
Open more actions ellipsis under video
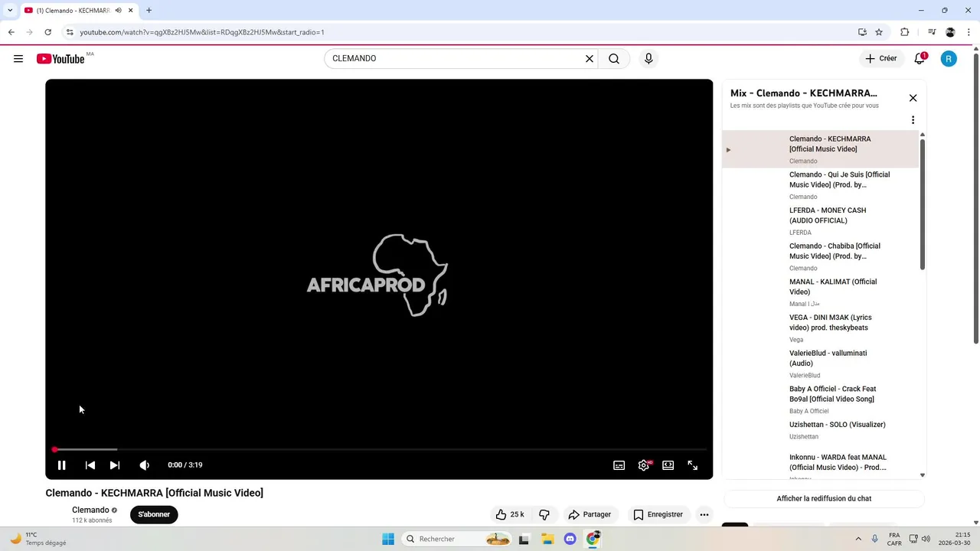[x=704, y=514]
